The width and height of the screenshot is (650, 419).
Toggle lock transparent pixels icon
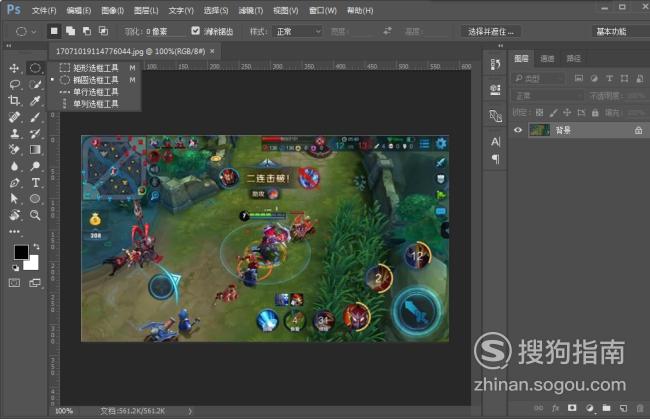pos(539,112)
